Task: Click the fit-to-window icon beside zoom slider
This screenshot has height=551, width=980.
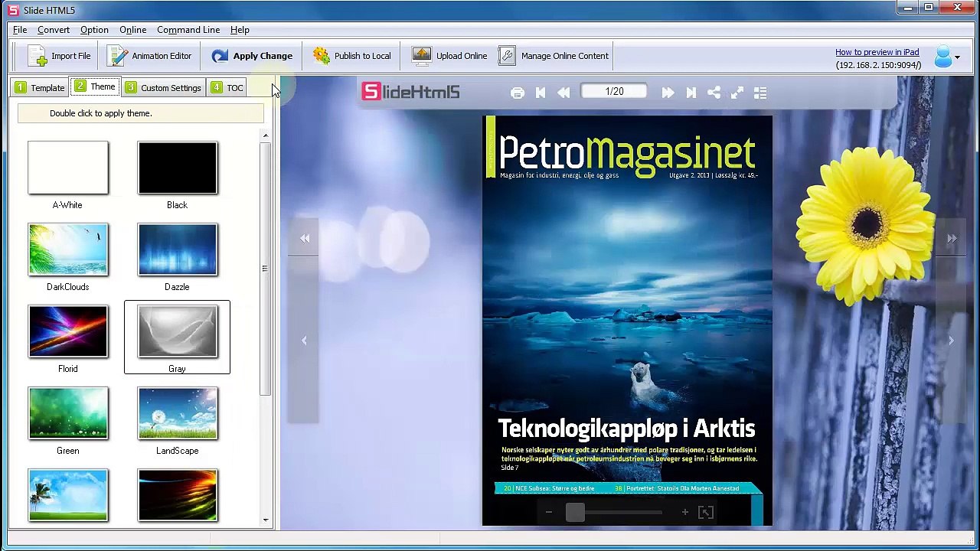Action: pyautogui.click(x=706, y=513)
